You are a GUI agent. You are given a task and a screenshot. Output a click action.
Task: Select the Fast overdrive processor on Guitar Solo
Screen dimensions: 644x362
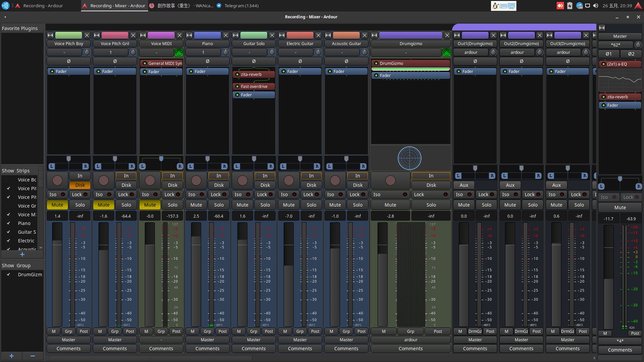pyautogui.click(x=254, y=87)
